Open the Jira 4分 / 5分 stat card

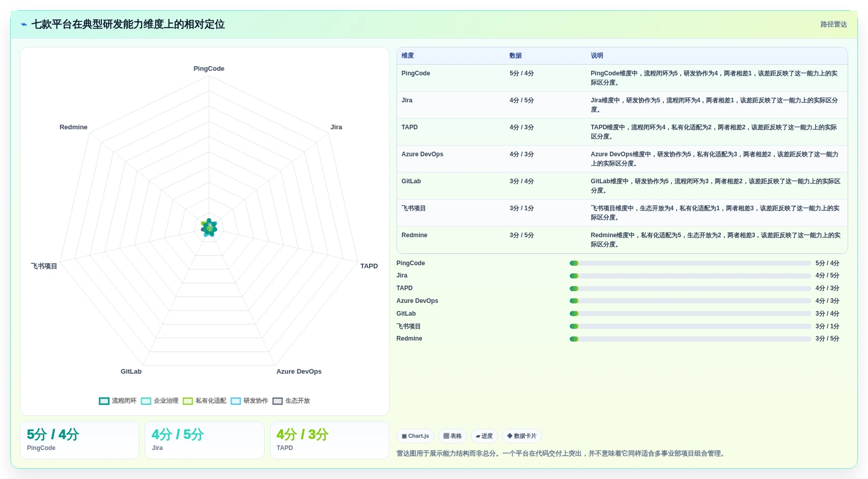(x=205, y=440)
